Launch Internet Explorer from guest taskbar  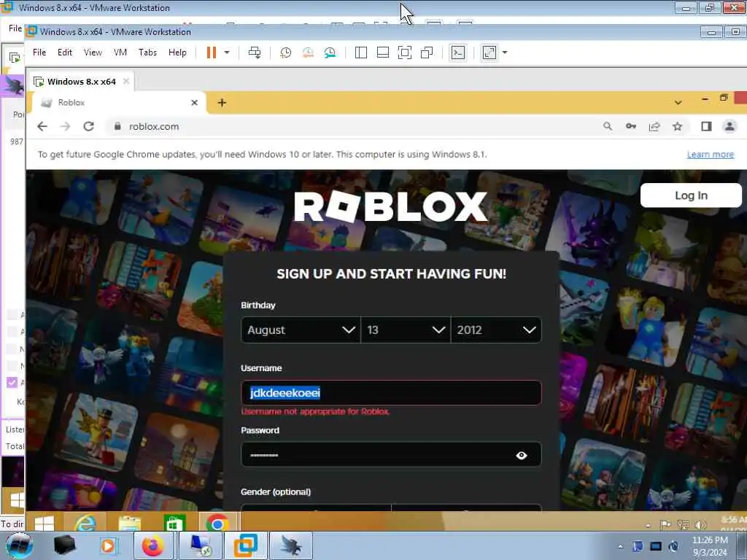click(x=85, y=524)
